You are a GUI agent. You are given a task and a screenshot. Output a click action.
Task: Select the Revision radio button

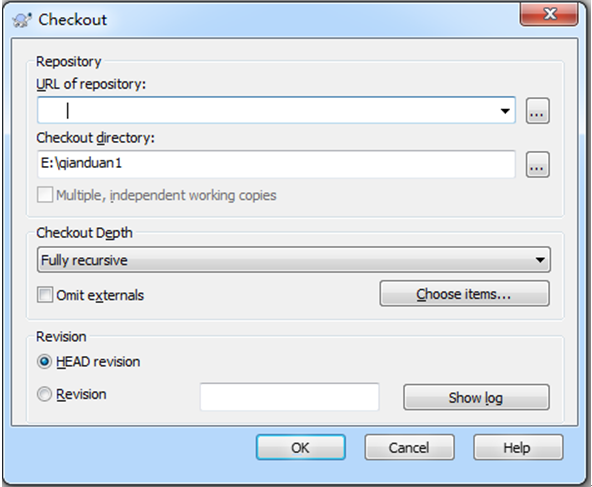point(44,394)
